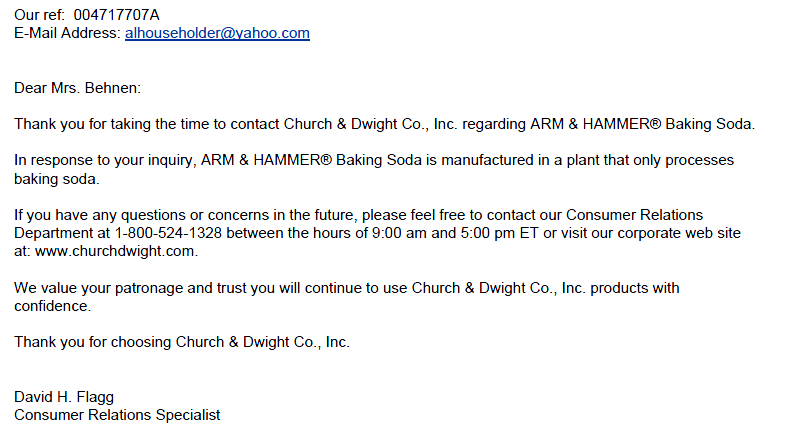The width and height of the screenshot is (787, 436).
Task: Click the "E-Mail Address:" label
Action: point(67,33)
